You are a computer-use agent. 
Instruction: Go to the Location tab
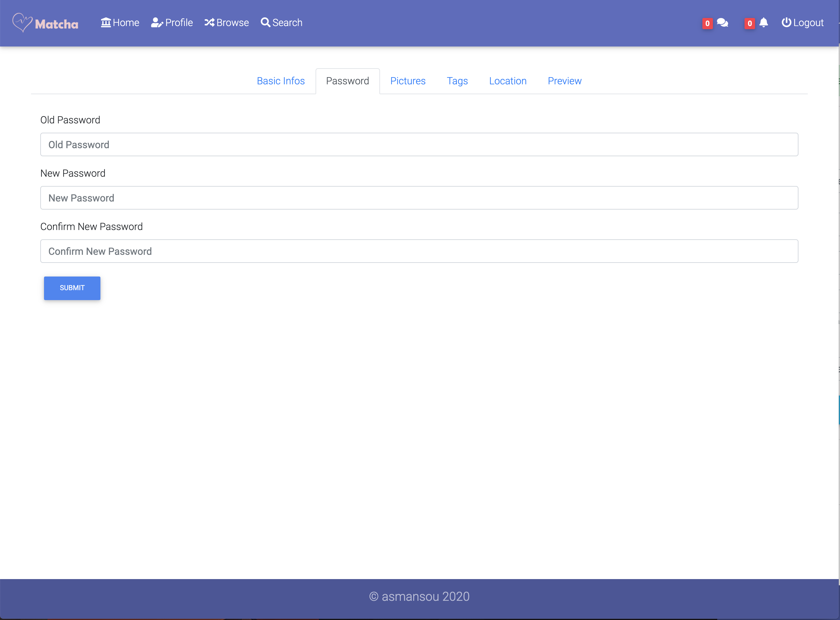[x=508, y=81]
